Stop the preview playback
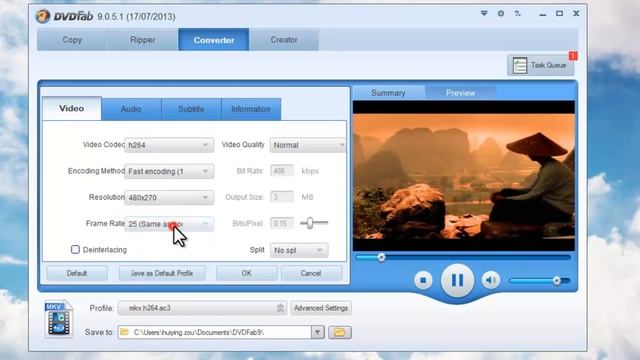This screenshot has height=360, width=640. tap(423, 280)
